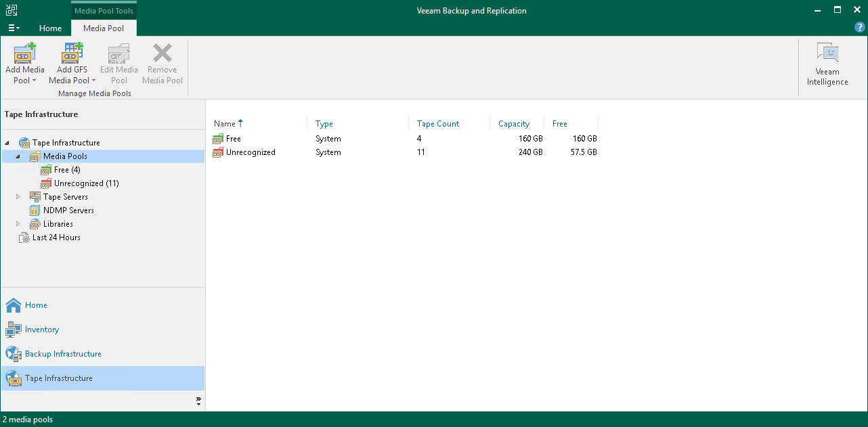Click the Remove Media Pool X icon

162,53
